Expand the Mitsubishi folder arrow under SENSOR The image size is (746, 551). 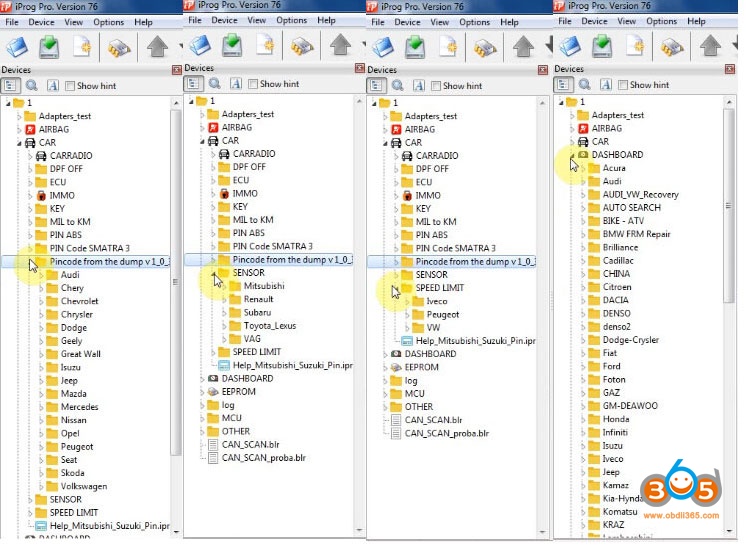click(224, 286)
